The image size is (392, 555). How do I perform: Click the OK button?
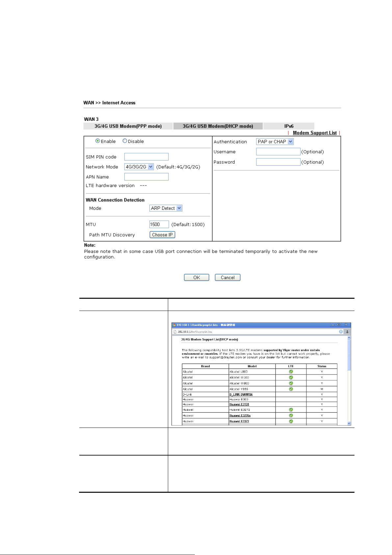pos(196,277)
